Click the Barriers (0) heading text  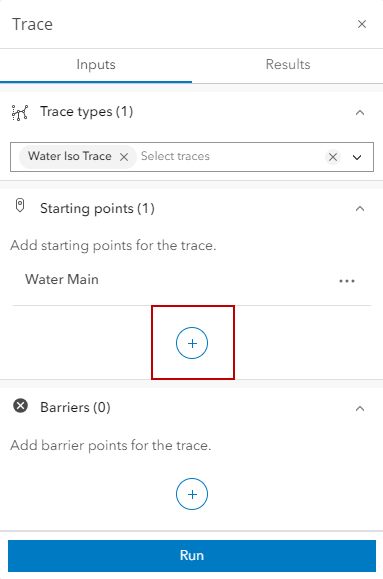(x=75, y=407)
